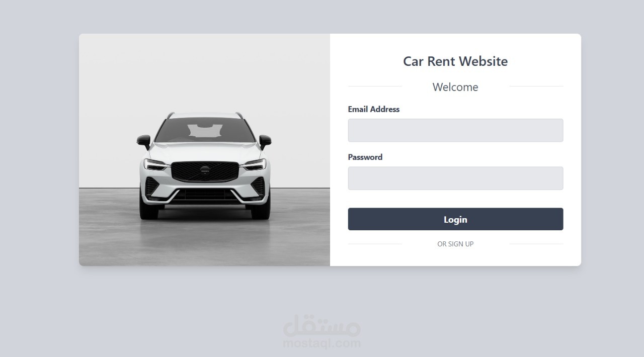The width and height of the screenshot is (644, 357).
Task: Click the dark Login button
Action: coord(455,219)
